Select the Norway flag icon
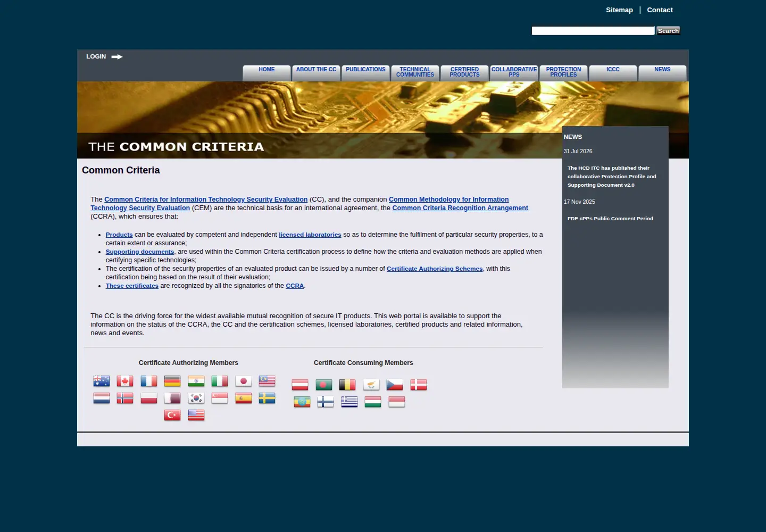 (x=125, y=398)
